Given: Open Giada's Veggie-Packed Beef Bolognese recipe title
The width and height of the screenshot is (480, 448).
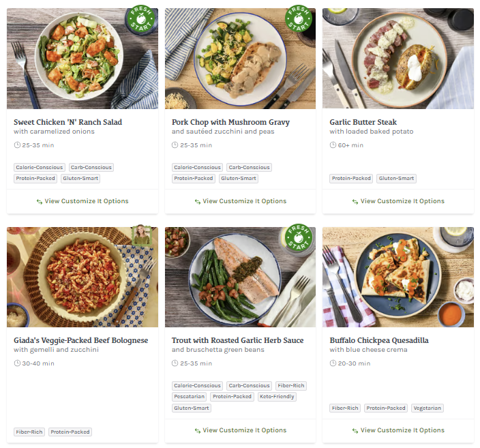Looking at the screenshot, I should 80,340.
